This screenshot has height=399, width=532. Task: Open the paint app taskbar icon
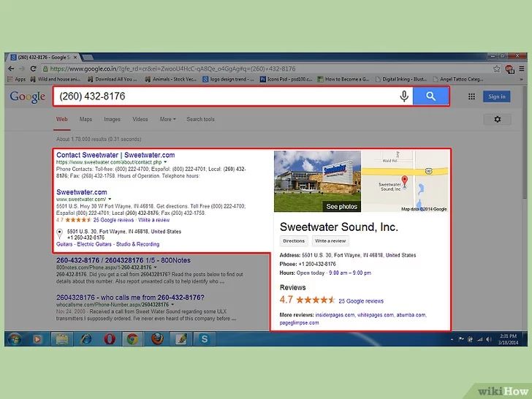tap(180, 339)
